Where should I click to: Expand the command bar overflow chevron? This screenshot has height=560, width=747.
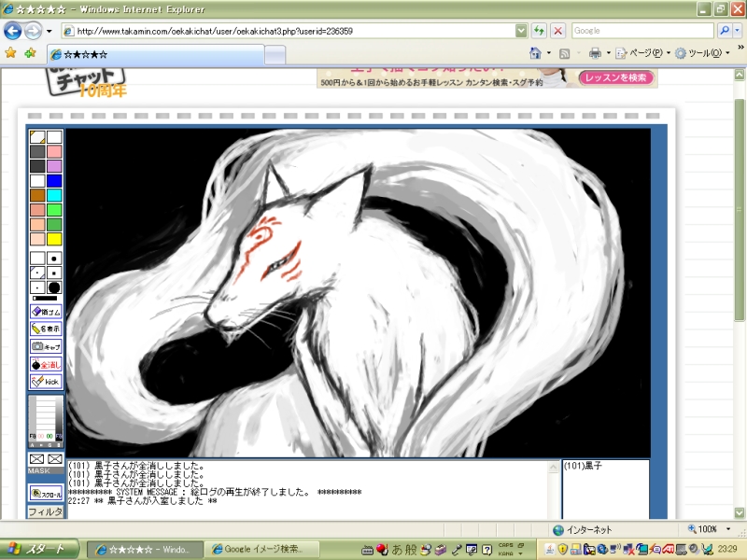pyautogui.click(x=740, y=48)
